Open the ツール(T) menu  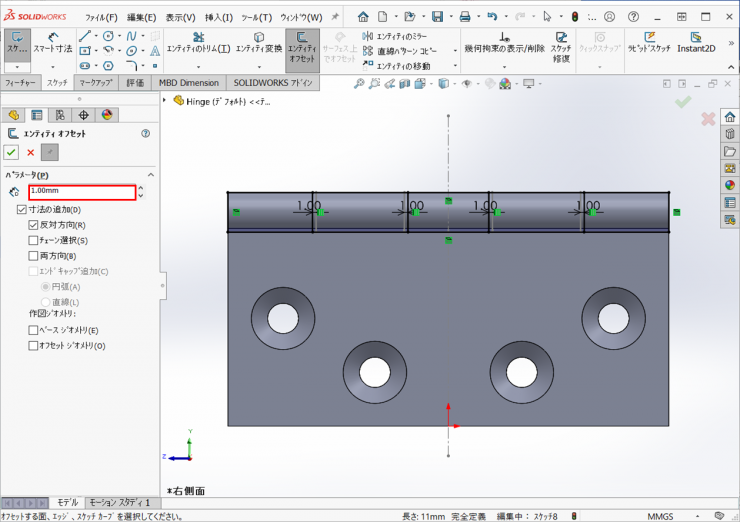point(256,17)
